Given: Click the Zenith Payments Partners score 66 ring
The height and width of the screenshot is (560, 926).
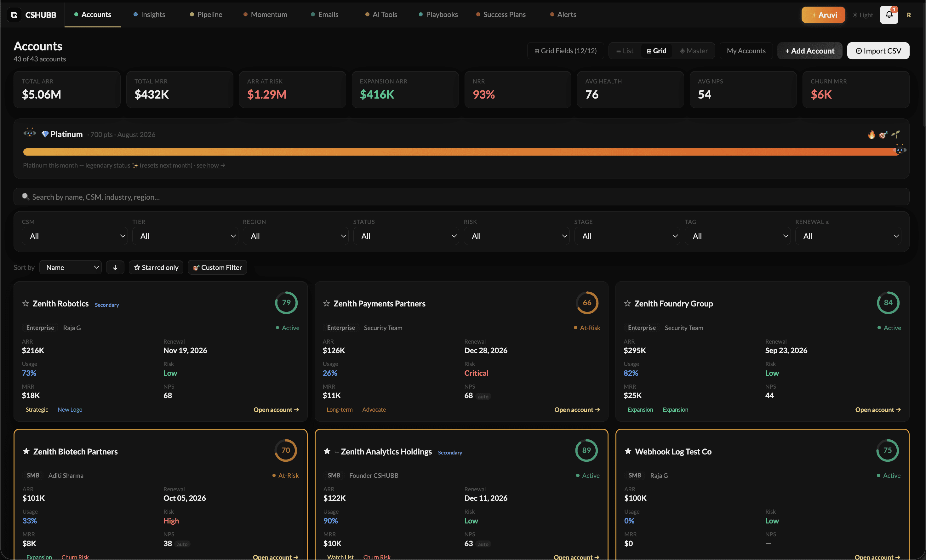Looking at the screenshot, I should (587, 303).
